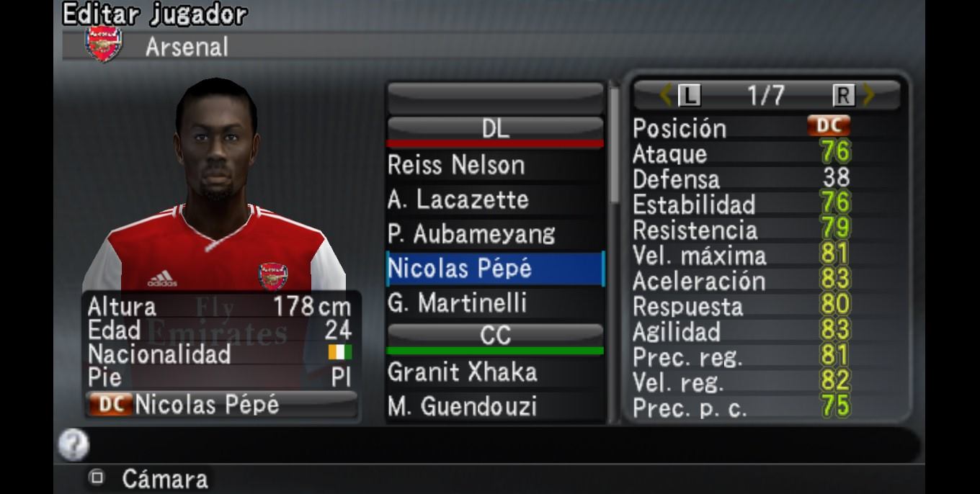Image resolution: width=980 pixels, height=494 pixels.
Task: Select the CC position group header
Action: point(495,337)
